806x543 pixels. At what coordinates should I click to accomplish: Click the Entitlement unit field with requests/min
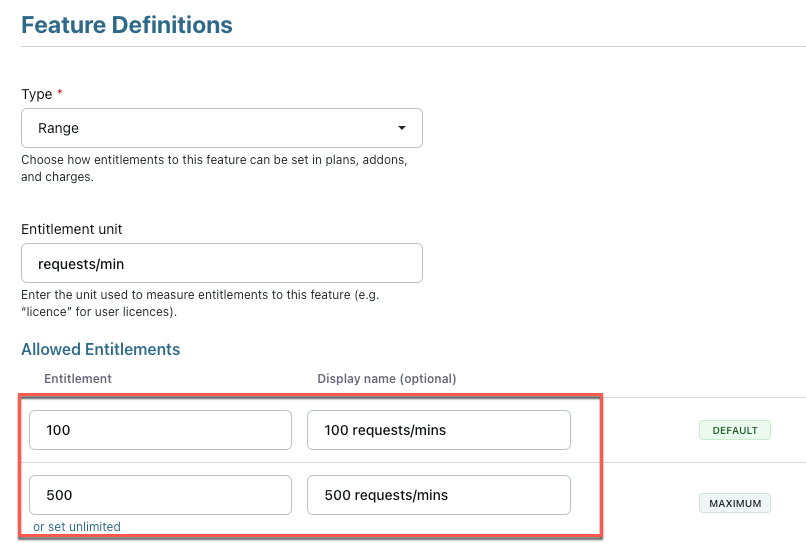[x=221, y=263]
